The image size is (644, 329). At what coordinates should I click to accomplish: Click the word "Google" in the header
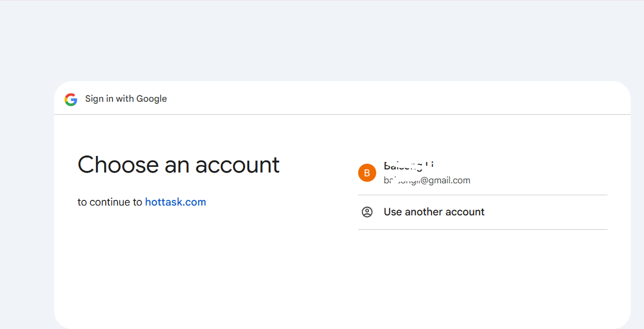click(x=152, y=99)
